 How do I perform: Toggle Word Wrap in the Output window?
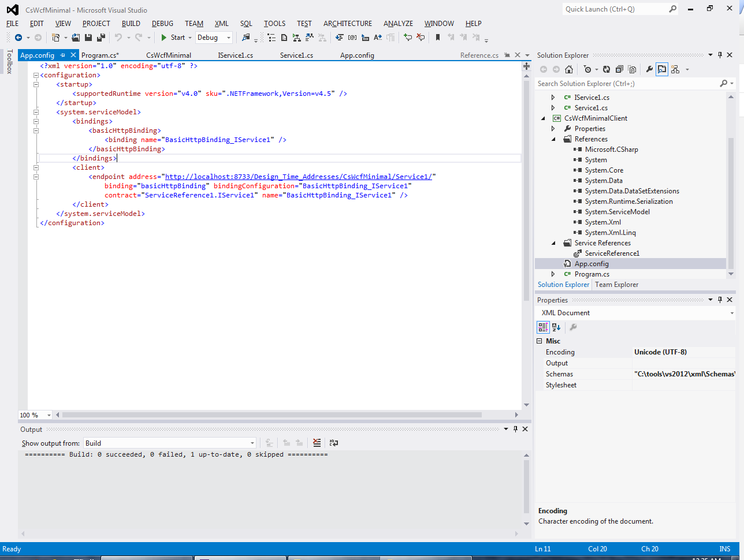[x=333, y=442]
